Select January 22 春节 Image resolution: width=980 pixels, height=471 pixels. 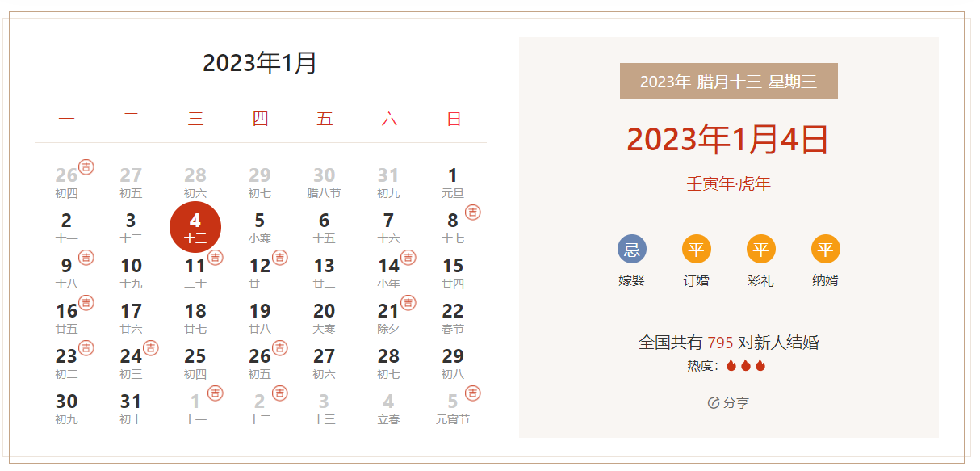[453, 318]
